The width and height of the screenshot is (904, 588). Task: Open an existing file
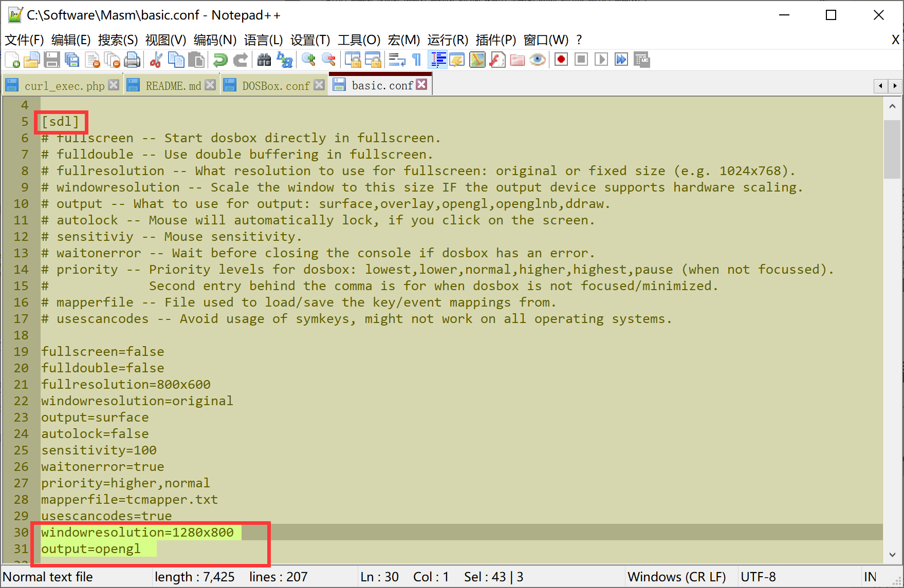[x=32, y=60]
